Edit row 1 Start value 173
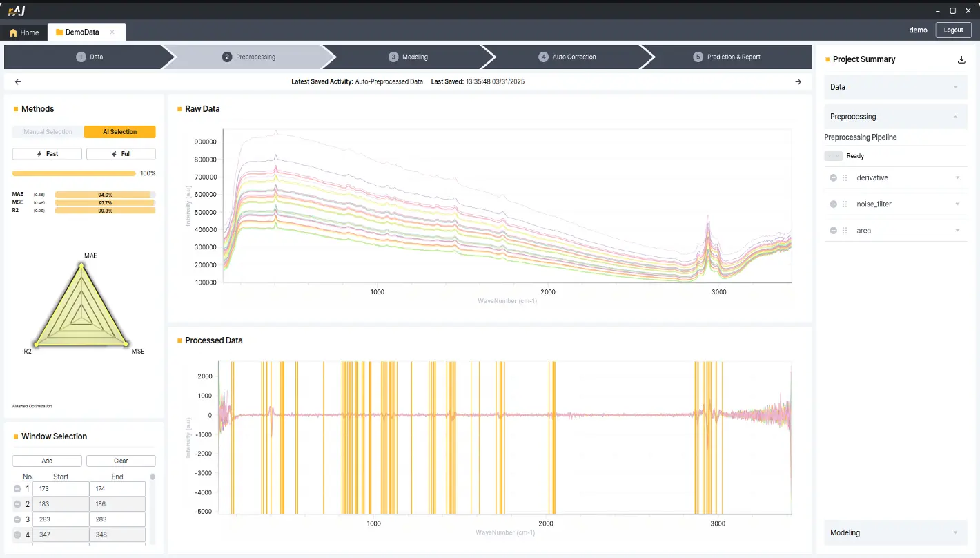This screenshot has width=980, height=558. tap(61, 488)
